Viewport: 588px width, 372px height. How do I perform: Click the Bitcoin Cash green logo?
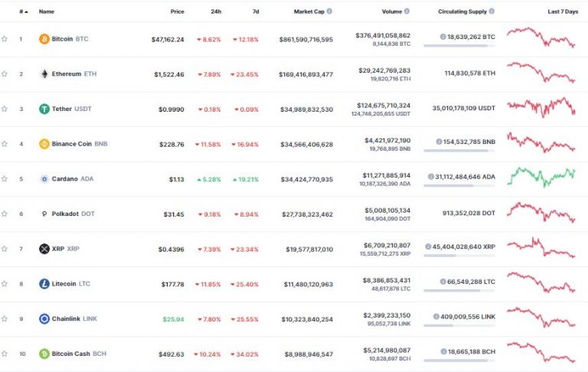click(x=44, y=354)
